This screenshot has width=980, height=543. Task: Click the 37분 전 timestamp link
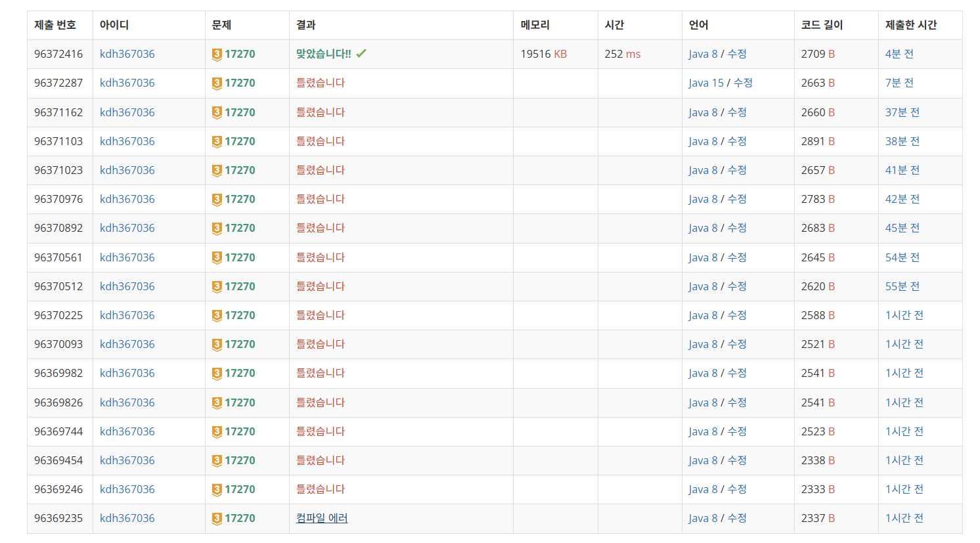point(902,112)
